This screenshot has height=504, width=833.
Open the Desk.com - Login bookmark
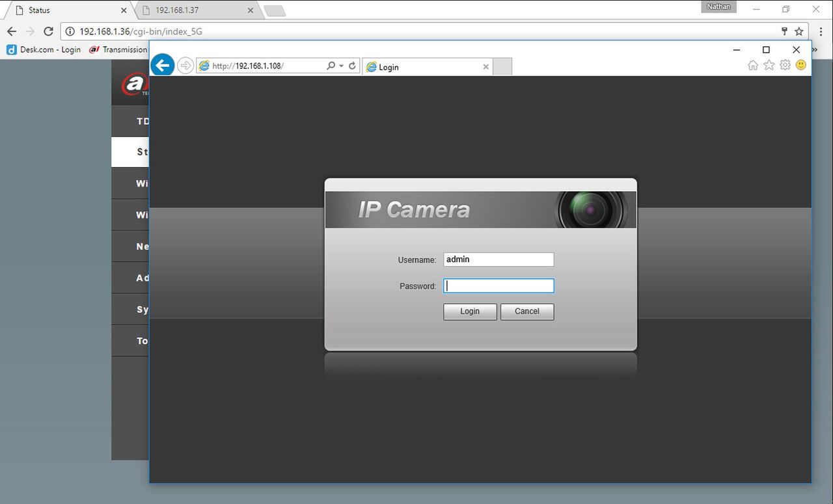(x=44, y=49)
